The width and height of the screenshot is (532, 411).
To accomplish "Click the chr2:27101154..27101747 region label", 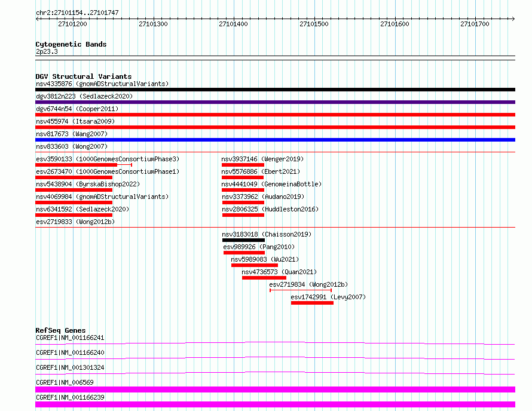I will tap(77, 13).
